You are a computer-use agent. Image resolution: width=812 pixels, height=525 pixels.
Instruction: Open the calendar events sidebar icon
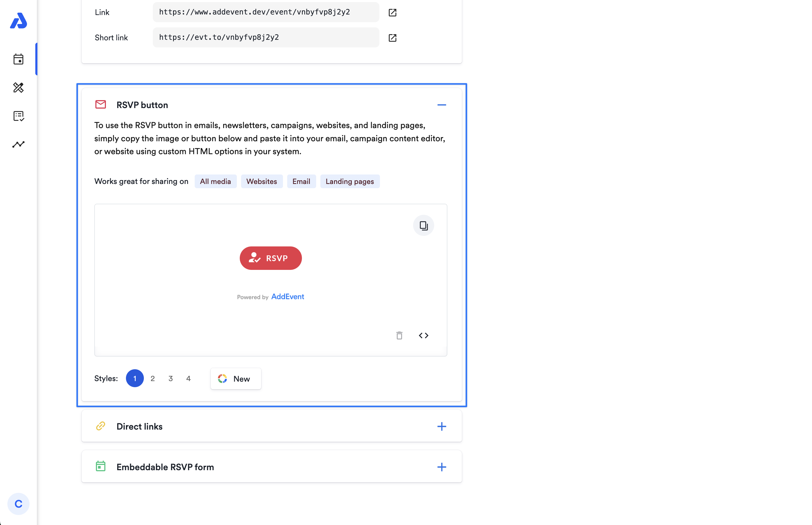click(x=18, y=59)
